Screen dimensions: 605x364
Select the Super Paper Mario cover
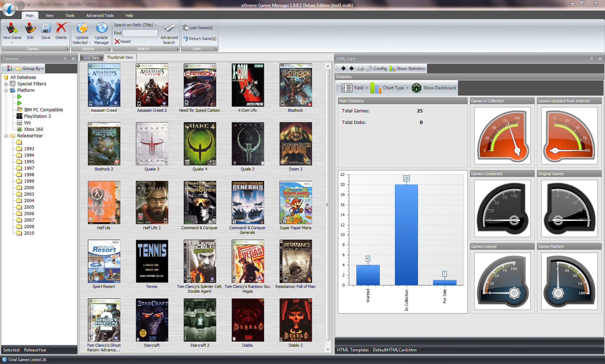pyautogui.click(x=295, y=203)
